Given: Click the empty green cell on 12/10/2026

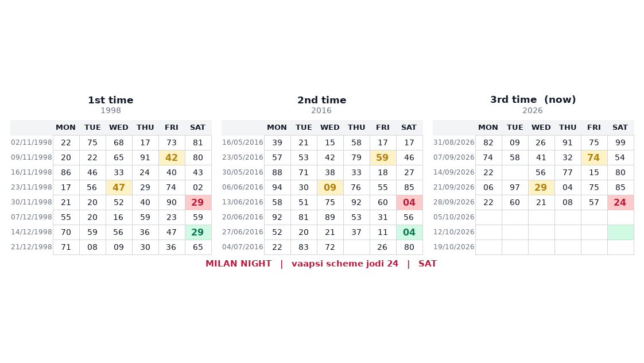Looking at the screenshot, I should (620, 232).
